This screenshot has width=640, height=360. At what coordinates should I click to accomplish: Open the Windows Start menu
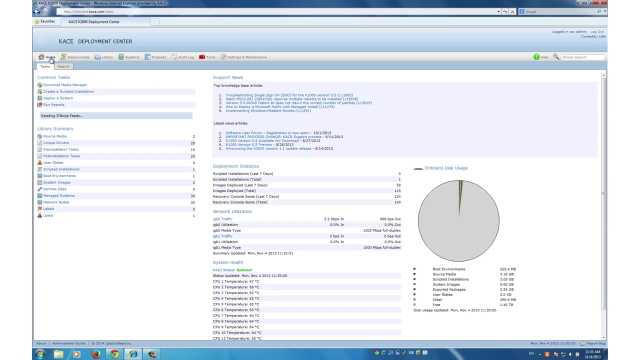[40, 354]
